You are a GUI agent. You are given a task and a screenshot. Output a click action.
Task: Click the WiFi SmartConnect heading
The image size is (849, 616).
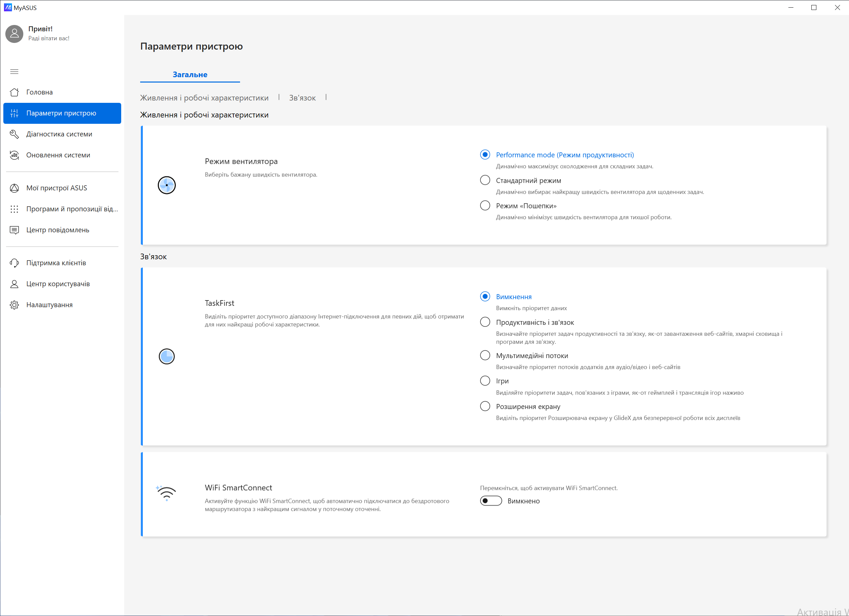click(x=238, y=488)
